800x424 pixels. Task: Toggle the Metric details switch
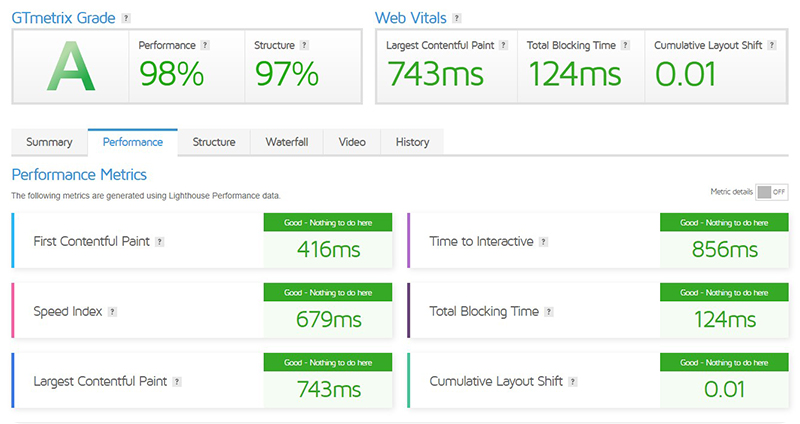pyautogui.click(x=771, y=192)
